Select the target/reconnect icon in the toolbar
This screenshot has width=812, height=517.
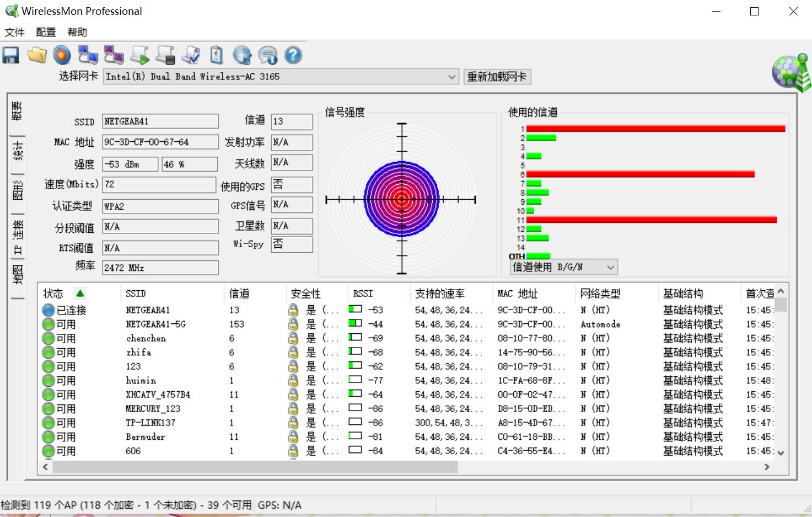point(62,55)
